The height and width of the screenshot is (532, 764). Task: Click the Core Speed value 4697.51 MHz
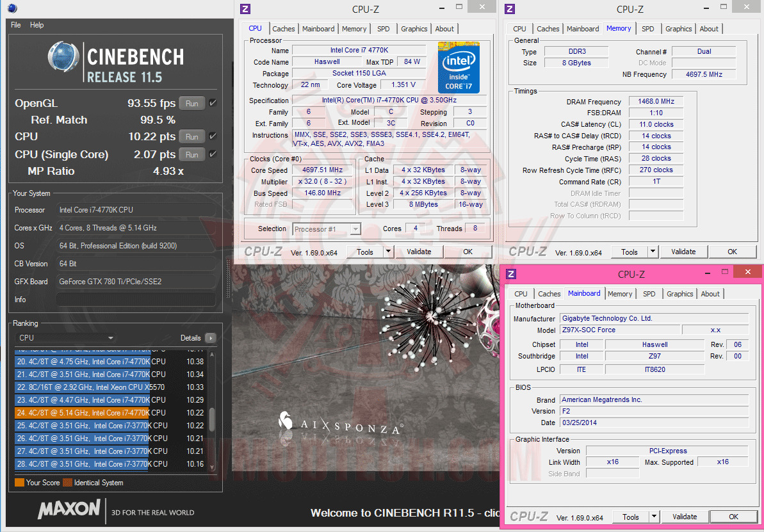(322, 170)
